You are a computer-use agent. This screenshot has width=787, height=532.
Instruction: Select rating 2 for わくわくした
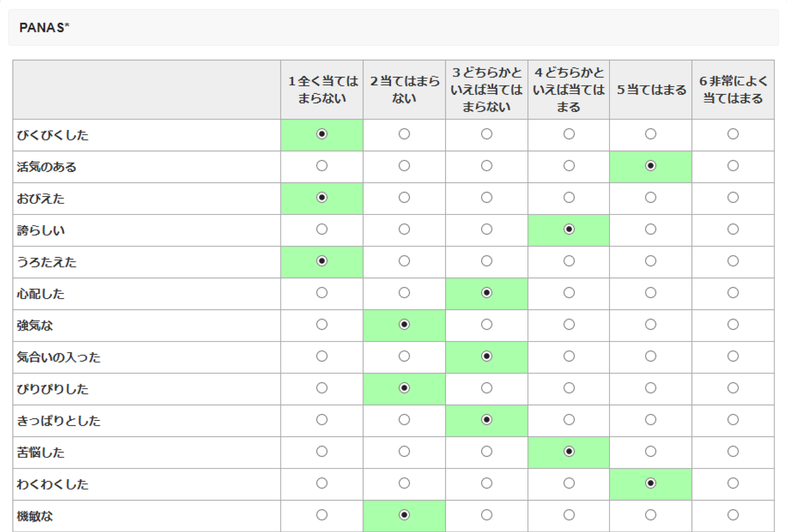(404, 483)
